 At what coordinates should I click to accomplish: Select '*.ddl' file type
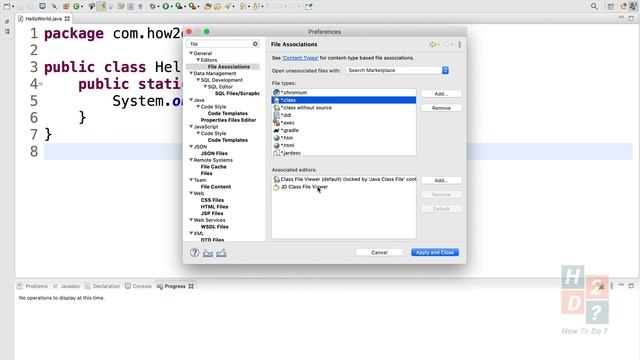[344, 115]
